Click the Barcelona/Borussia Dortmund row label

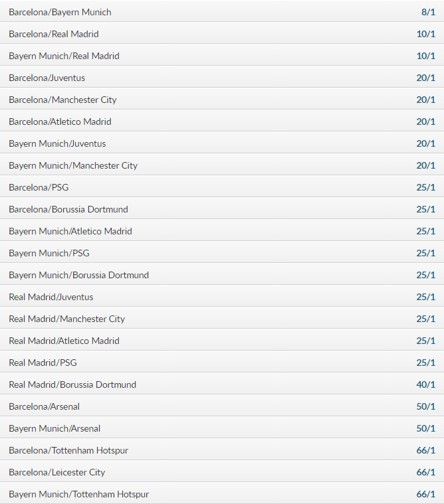[68, 209]
